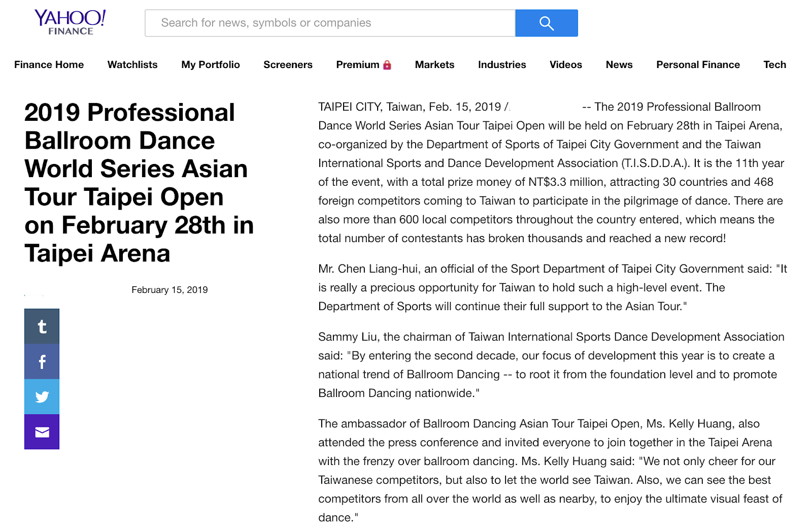Share article on Tumblr
This screenshot has height=532, width=812.
pyautogui.click(x=42, y=326)
